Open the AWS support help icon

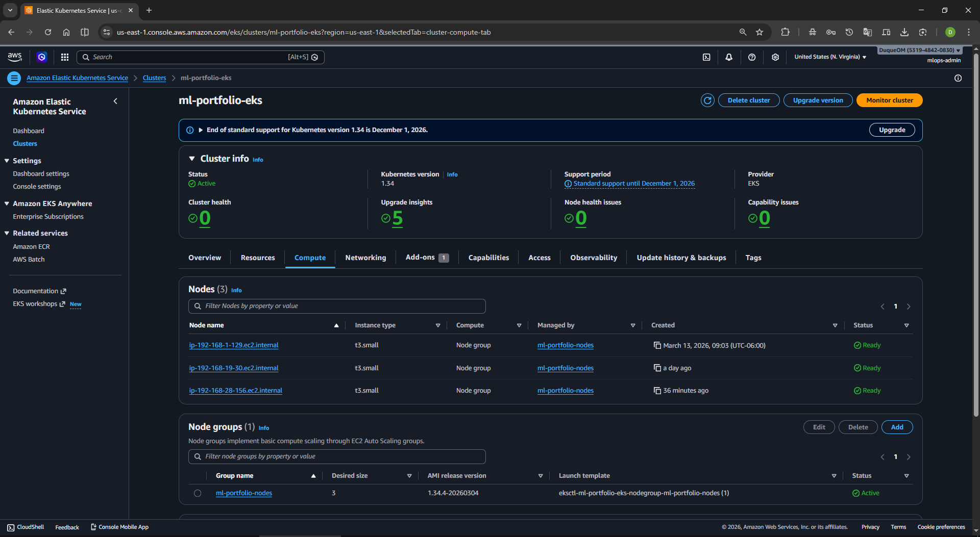[x=752, y=57]
